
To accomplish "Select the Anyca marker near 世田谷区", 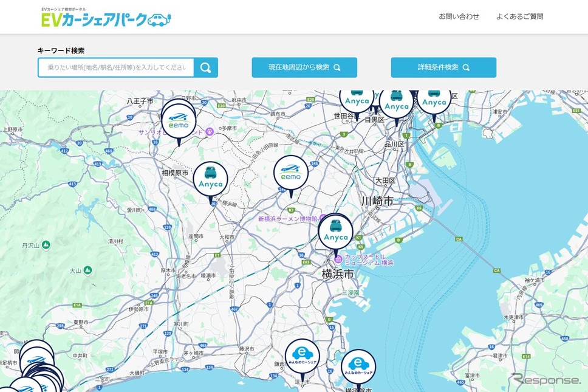I will click(357, 100).
